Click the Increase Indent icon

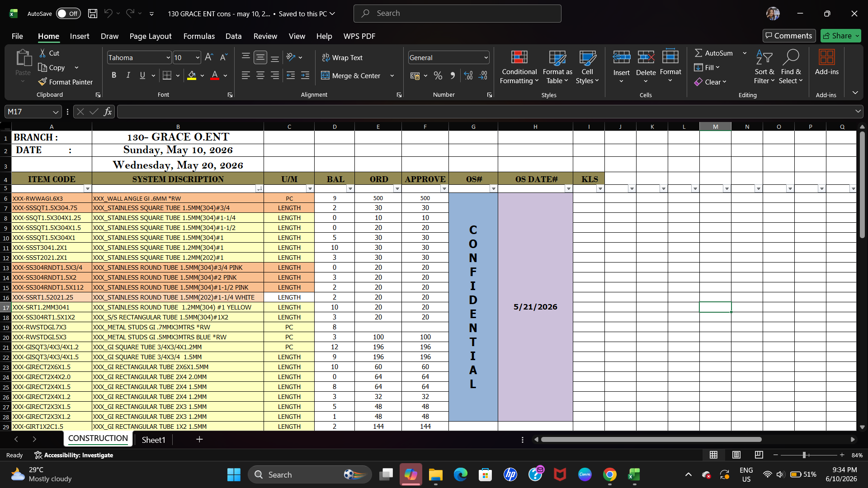(305, 75)
